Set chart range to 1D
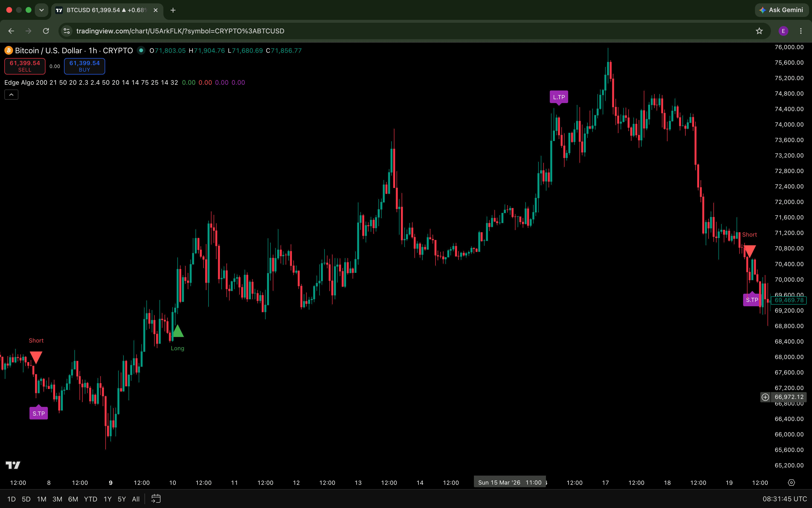This screenshot has height=508, width=812. coord(11,499)
